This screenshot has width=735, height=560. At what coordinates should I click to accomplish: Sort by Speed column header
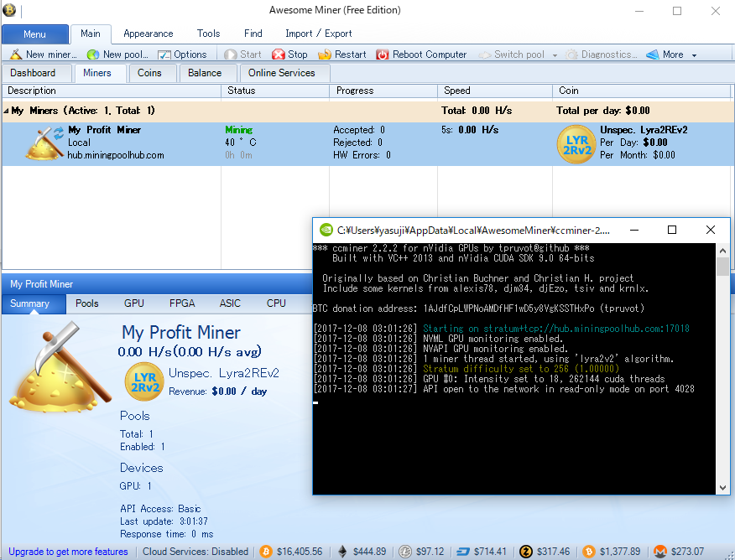(x=495, y=91)
